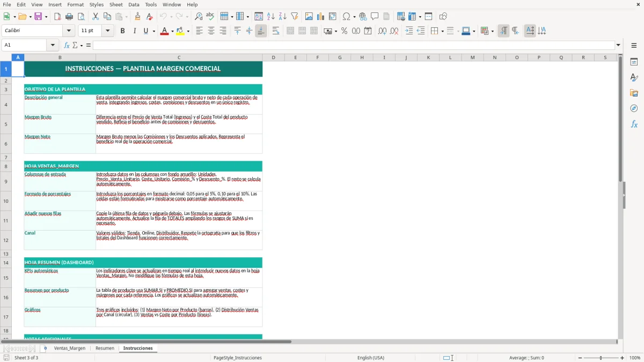Open sidebar Styles panel
This screenshot has height=362, width=644.
634,77
